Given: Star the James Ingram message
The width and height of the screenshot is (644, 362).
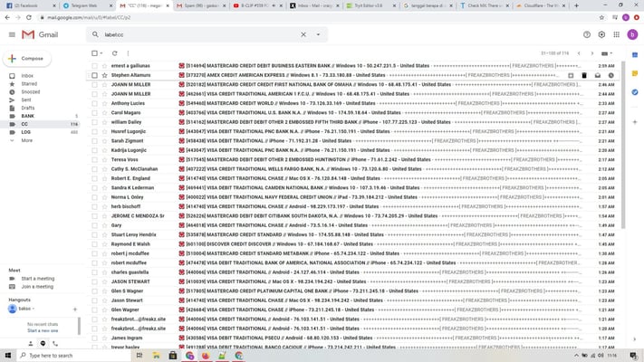Looking at the screenshot, I should tap(104, 338).
